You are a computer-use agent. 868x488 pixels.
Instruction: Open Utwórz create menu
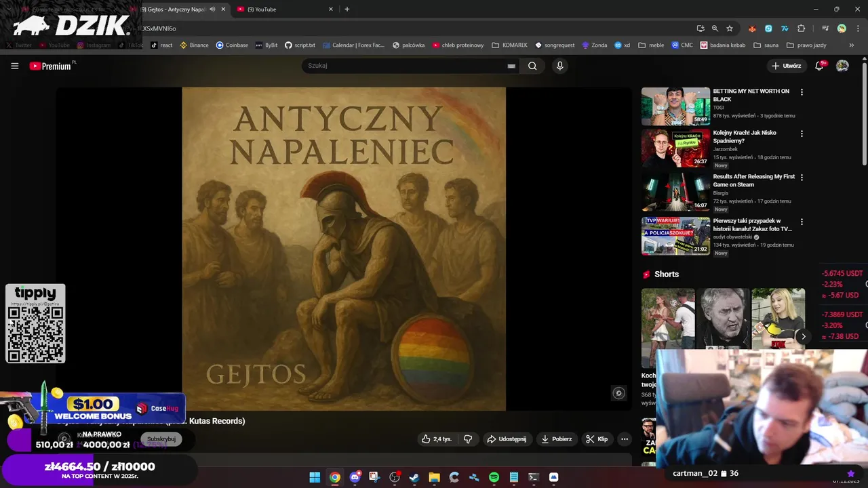[x=787, y=66]
